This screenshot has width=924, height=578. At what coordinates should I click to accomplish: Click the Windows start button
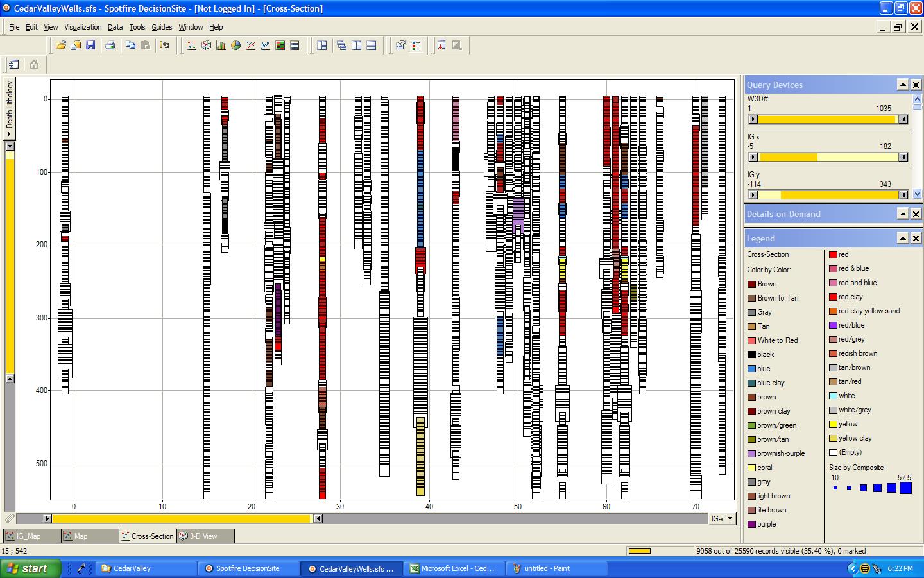(x=31, y=568)
